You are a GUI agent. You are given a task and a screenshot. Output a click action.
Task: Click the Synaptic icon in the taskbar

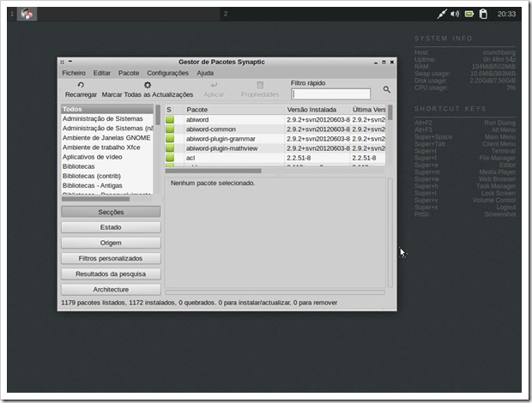27,14
